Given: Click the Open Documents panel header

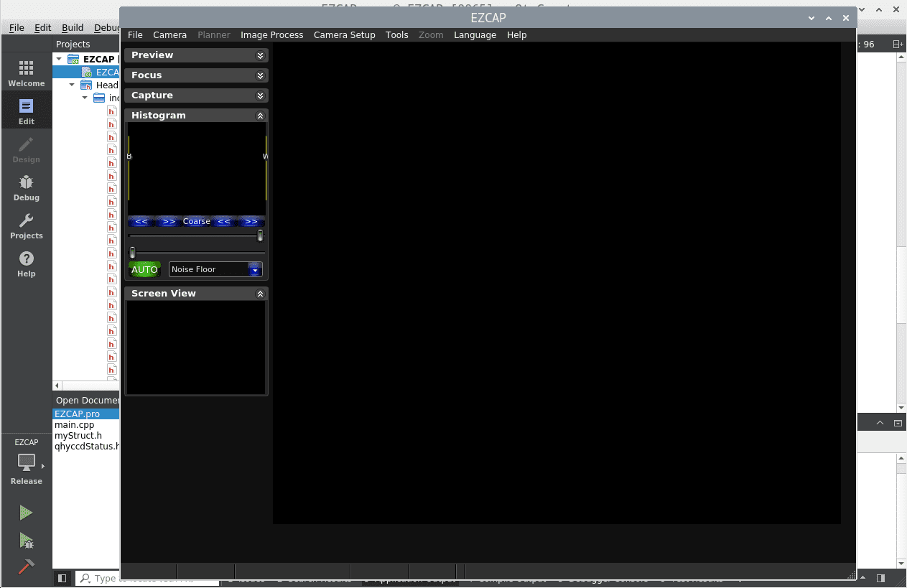Looking at the screenshot, I should pos(86,401).
